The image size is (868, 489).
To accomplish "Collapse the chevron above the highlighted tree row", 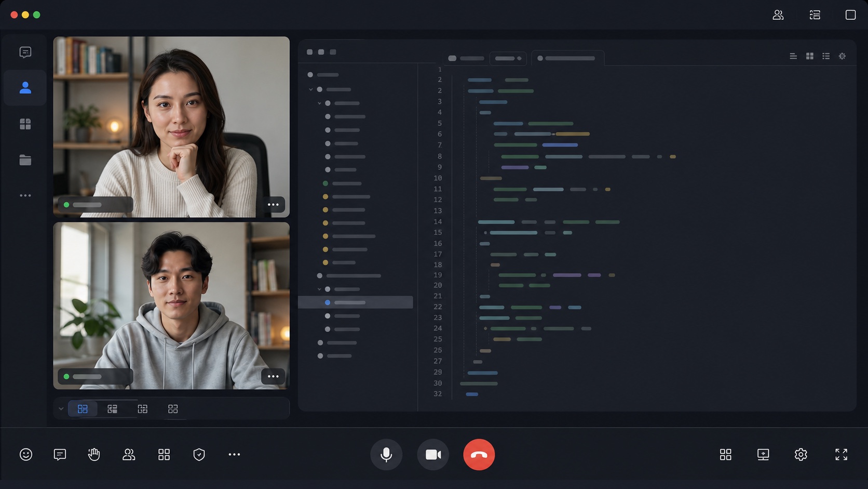I will [x=319, y=289].
